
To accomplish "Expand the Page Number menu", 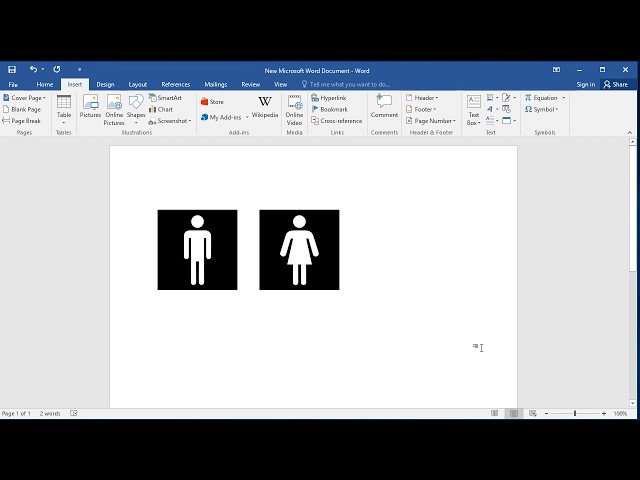I will [431, 121].
